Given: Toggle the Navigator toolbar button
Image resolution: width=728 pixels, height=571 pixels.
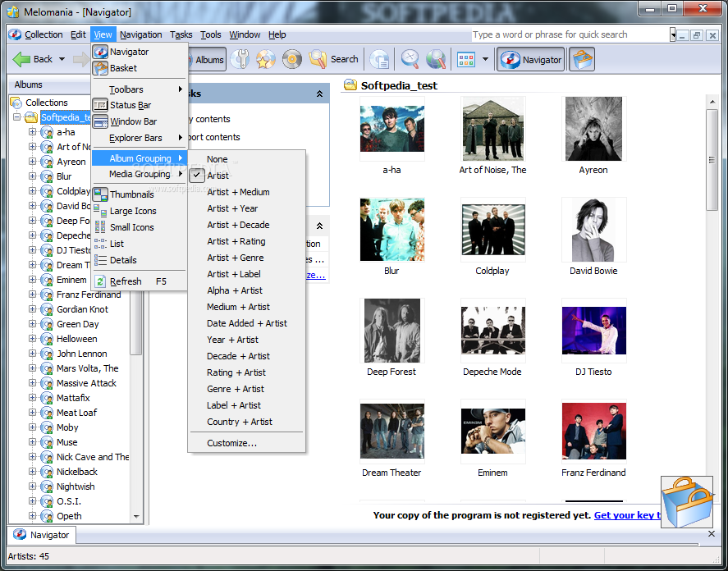Looking at the screenshot, I should pos(531,59).
